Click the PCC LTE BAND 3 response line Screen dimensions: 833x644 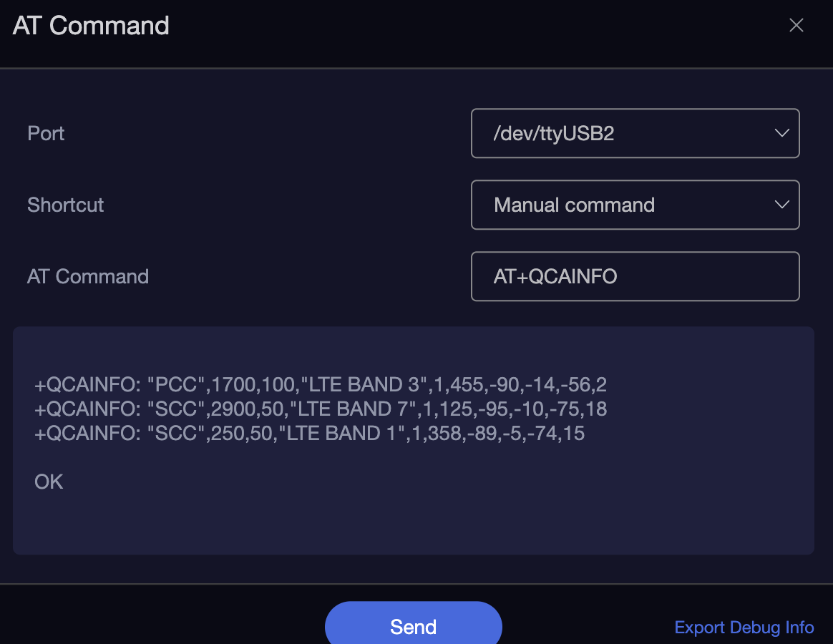point(320,385)
